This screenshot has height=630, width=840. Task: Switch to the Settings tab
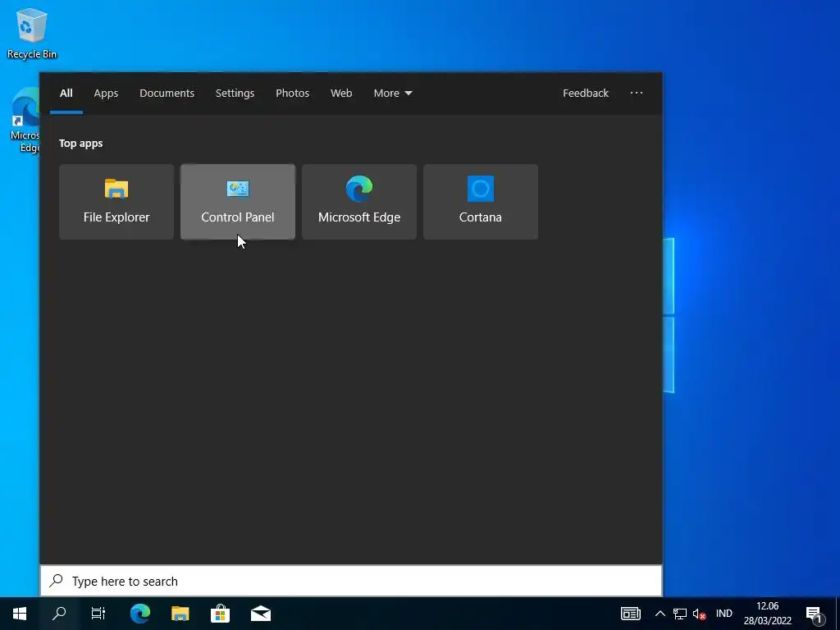(x=235, y=94)
